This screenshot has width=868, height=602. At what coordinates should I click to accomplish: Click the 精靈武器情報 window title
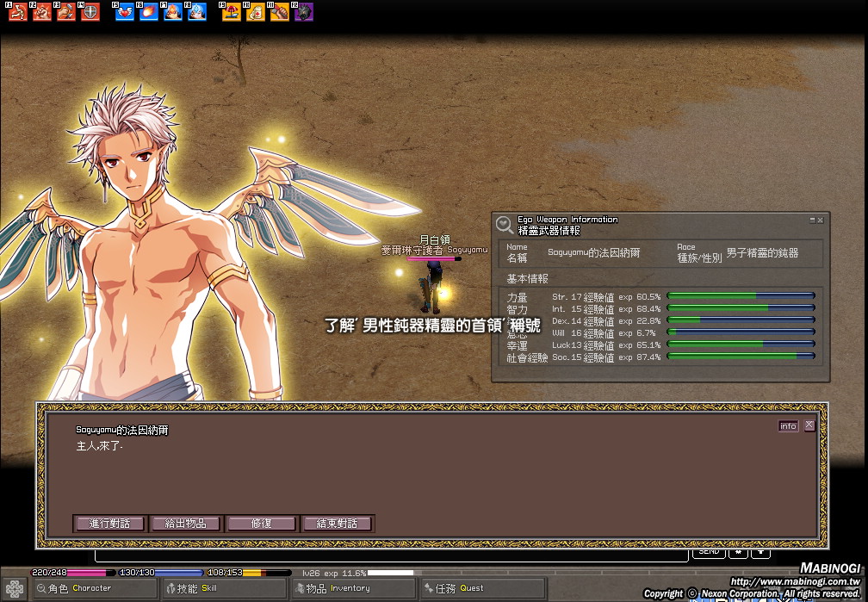pyautogui.click(x=549, y=231)
